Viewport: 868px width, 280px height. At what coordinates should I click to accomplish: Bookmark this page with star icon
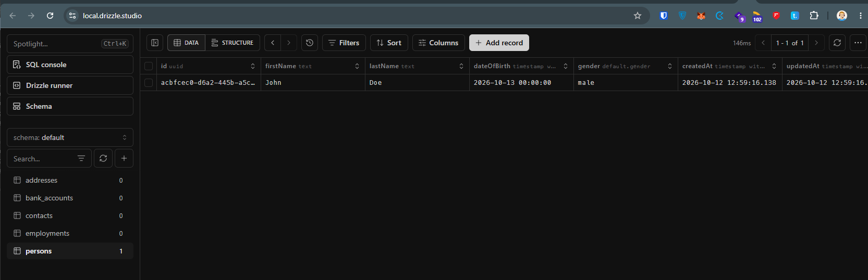(638, 16)
